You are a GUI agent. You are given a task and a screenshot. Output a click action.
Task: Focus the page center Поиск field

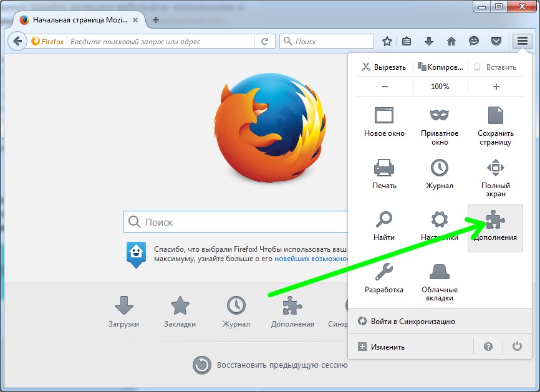236,222
